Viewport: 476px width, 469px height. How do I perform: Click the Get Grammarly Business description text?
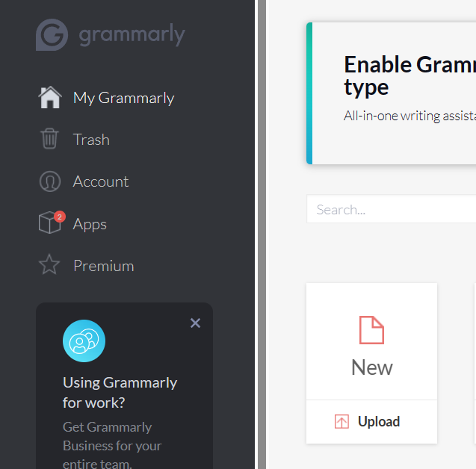(112, 444)
